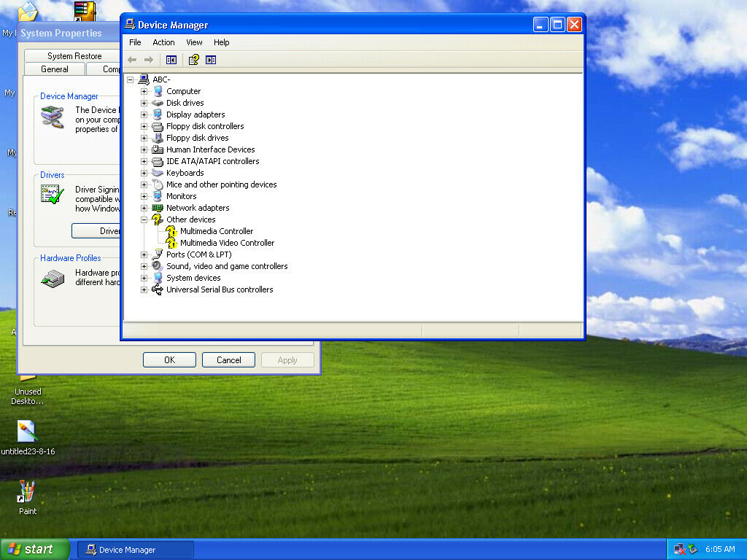This screenshot has width=747, height=560.
Task: Click the Help toolbar icon with question mark
Action: 193,60
